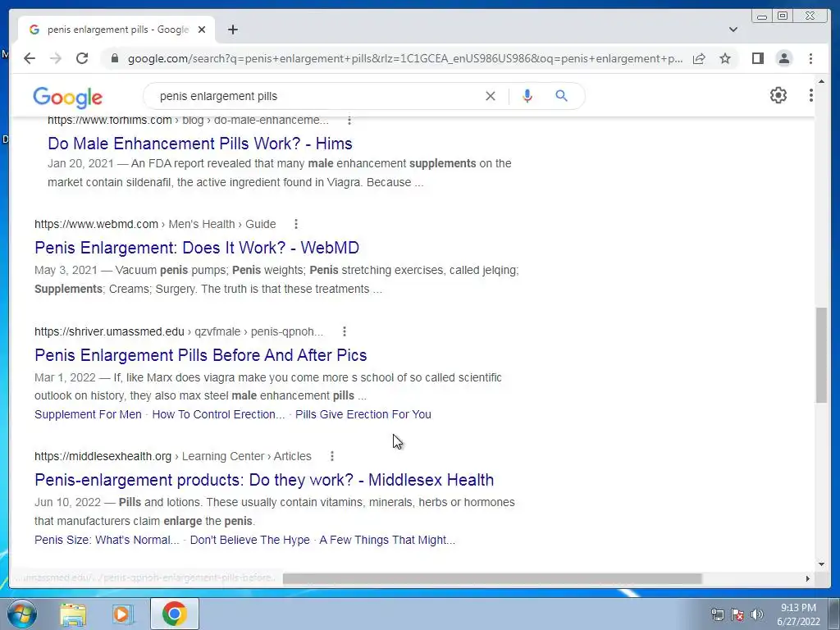Click the scroll-up arrow of the page
The width and height of the screenshot is (840, 630).
point(821,82)
